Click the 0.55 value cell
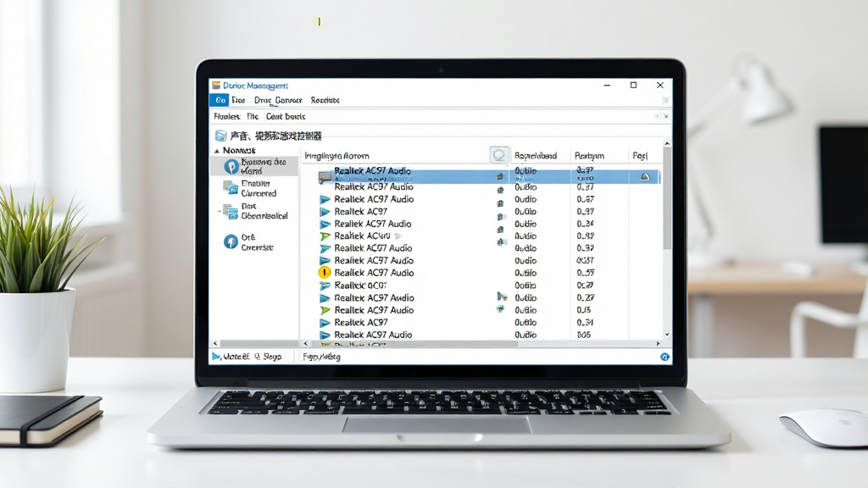The image size is (868, 488). 585,273
